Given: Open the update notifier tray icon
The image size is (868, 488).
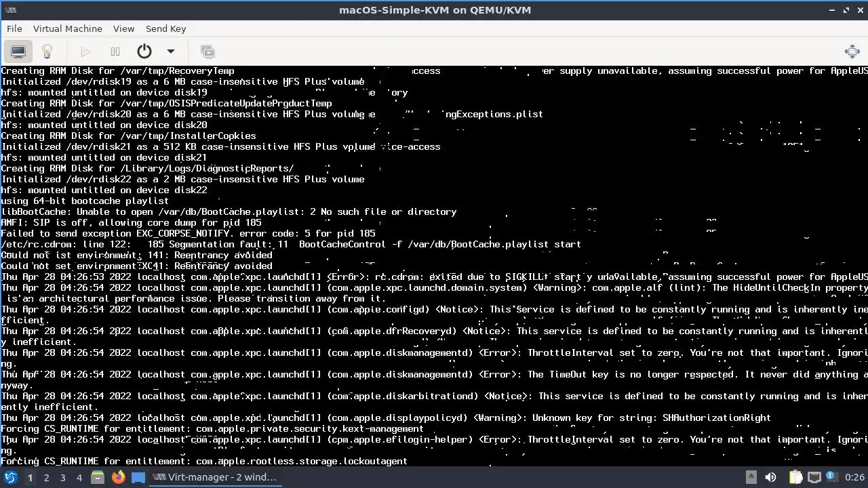Looking at the screenshot, I should (x=832, y=477).
